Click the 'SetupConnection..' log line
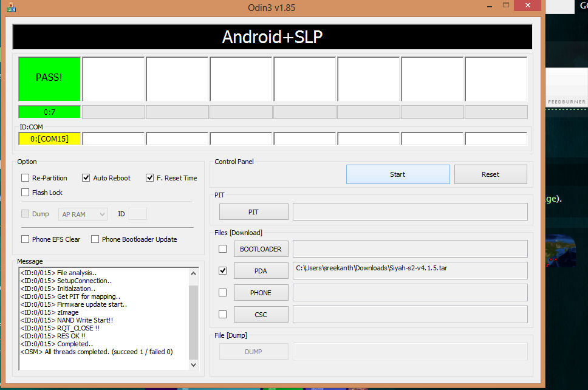Screen dimensions: 588x390 point(66,281)
